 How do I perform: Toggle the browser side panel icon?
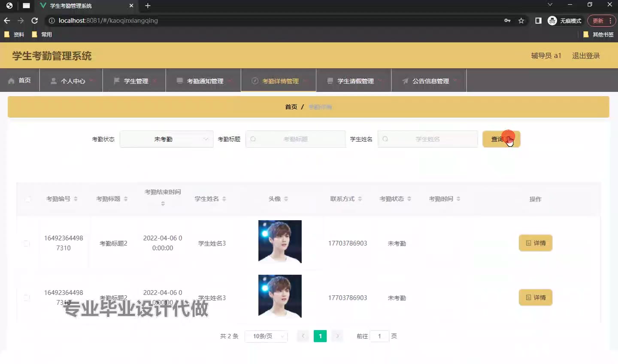(538, 21)
